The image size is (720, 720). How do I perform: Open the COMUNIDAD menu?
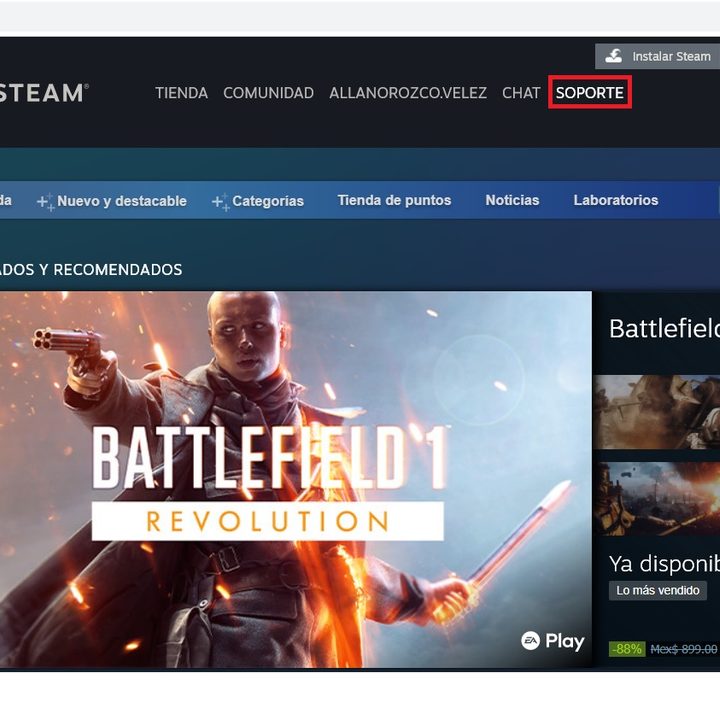pyautogui.click(x=269, y=93)
